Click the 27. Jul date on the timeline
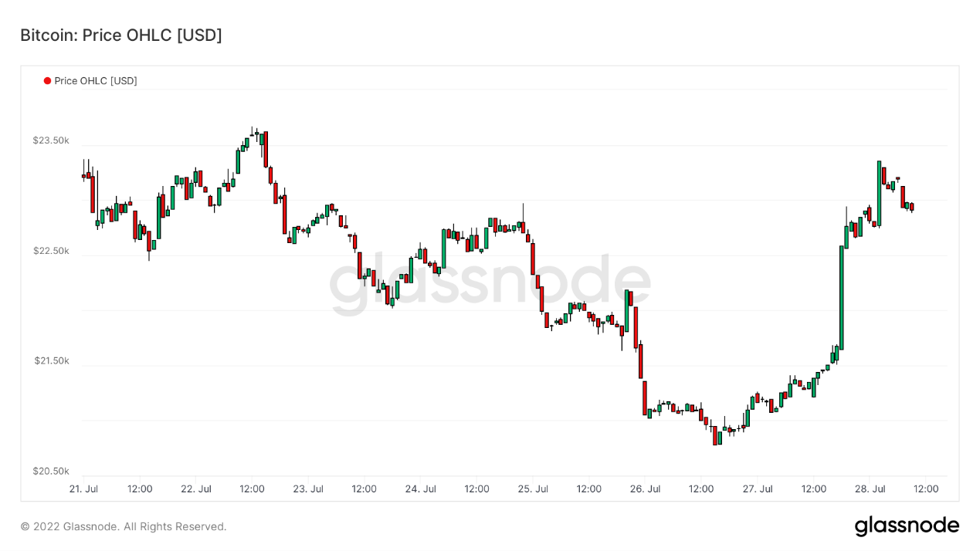The height and width of the screenshot is (551, 980). click(x=758, y=488)
